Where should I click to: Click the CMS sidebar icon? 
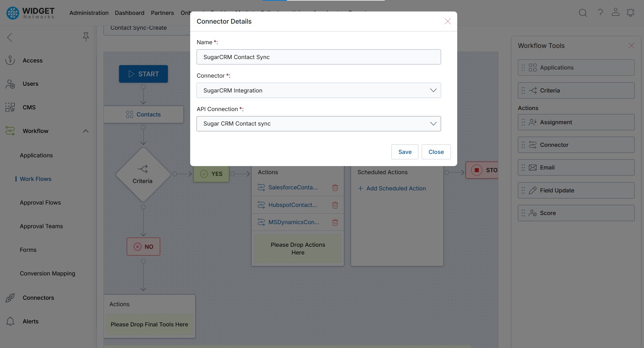tap(10, 107)
